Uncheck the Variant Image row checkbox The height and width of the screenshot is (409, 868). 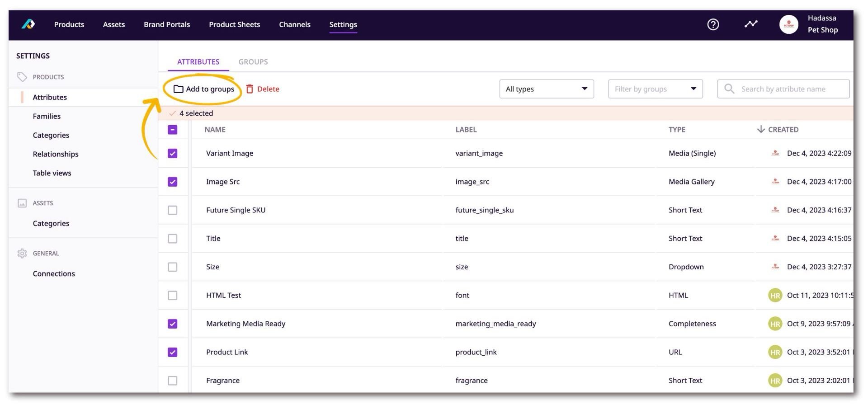(x=172, y=154)
